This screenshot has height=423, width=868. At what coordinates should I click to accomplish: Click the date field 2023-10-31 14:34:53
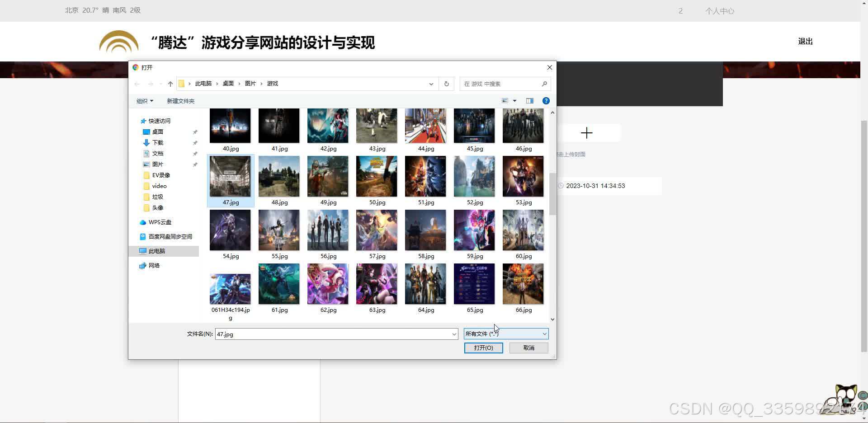pos(609,186)
